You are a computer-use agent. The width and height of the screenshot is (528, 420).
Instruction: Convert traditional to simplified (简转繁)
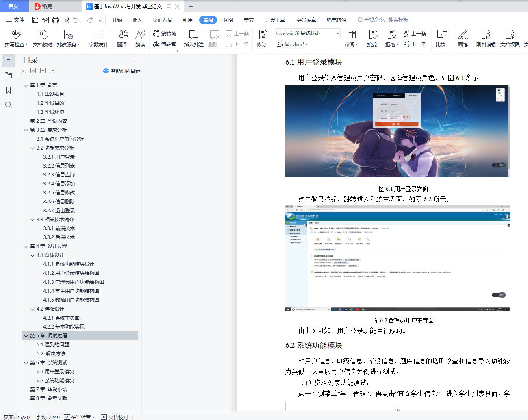click(165, 44)
